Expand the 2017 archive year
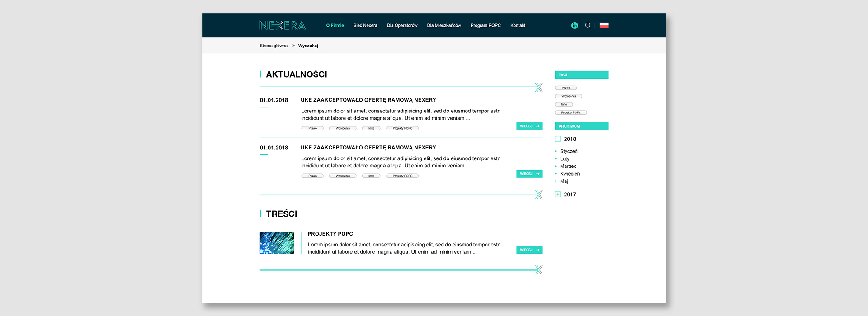This screenshot has width=868, height=316. [x=558, y=195]
